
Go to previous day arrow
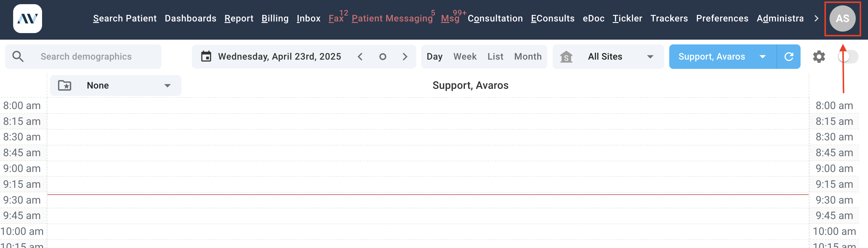(360, 57)
